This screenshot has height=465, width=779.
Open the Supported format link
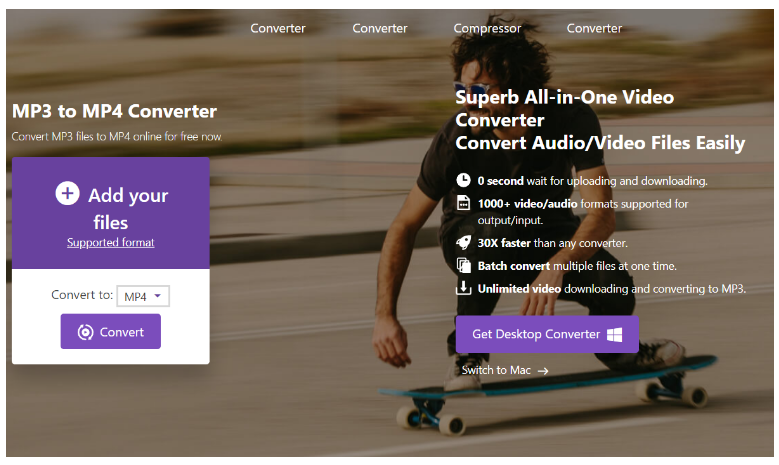point(111,242)
